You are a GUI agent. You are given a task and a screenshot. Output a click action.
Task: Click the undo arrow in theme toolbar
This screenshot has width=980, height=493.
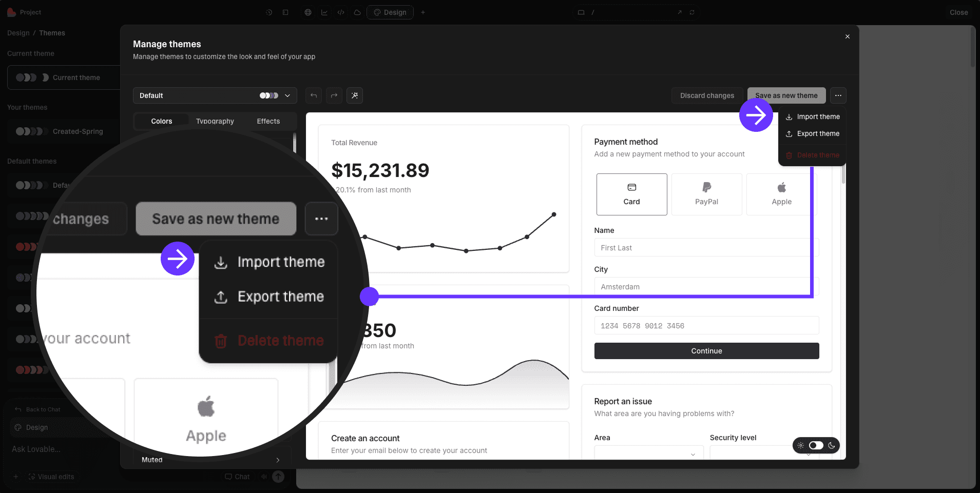[x=314, y=95]
